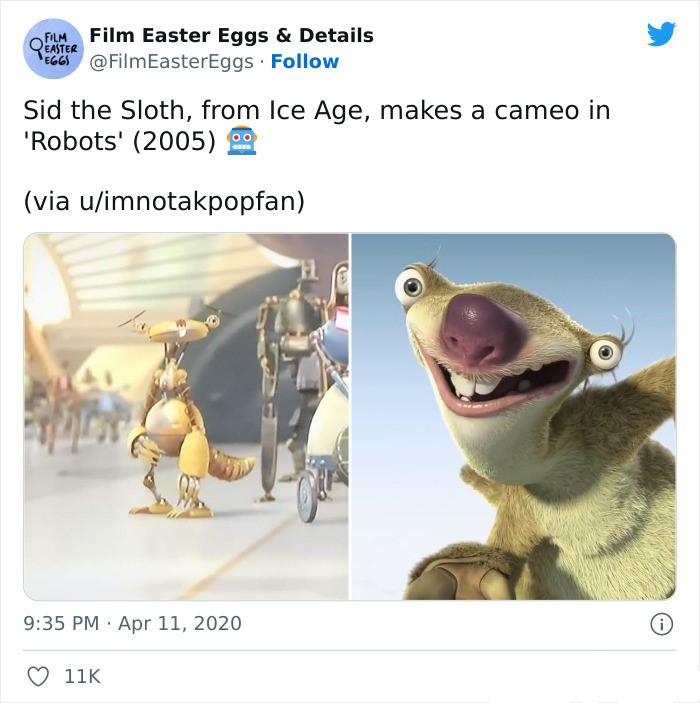700x703 pixels.
Task: Click the 9:35 PM timestamp
Action: 61,624
